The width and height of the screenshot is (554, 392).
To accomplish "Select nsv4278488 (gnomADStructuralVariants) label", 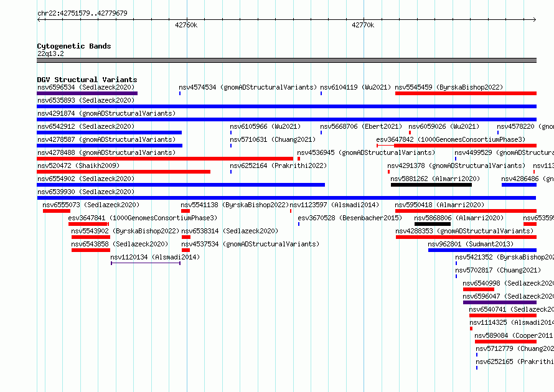I will (x=106, y=152).
